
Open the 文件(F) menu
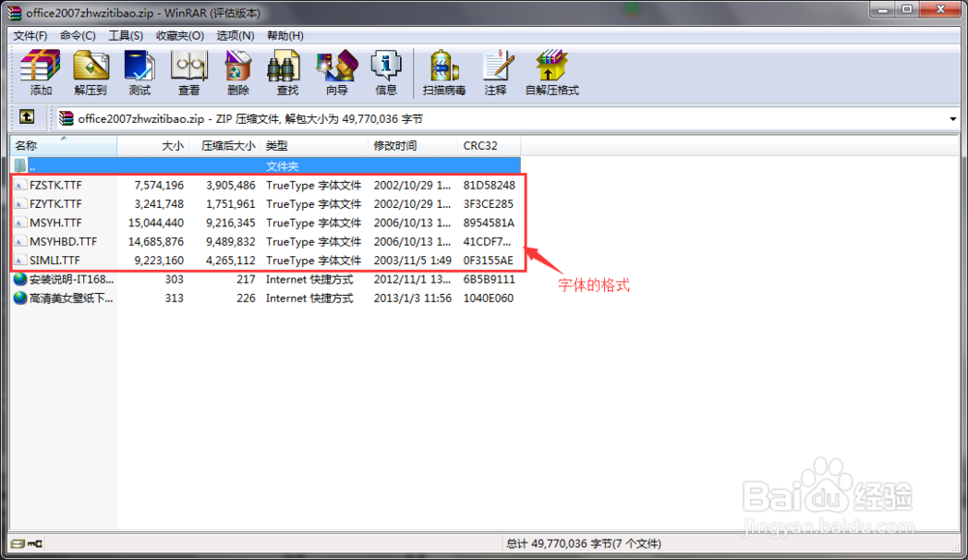point(30,36)
